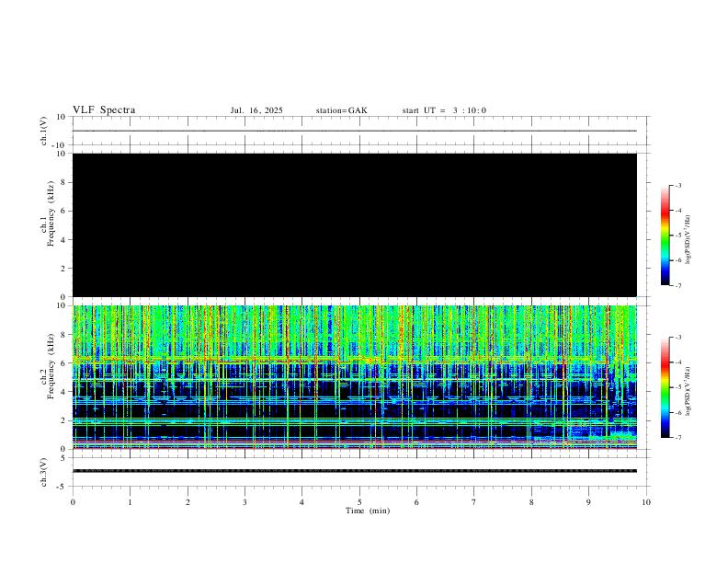Screen dimensions: 728x563
Task: Click the "Time (min)" axis label
Action: point(368,511)
